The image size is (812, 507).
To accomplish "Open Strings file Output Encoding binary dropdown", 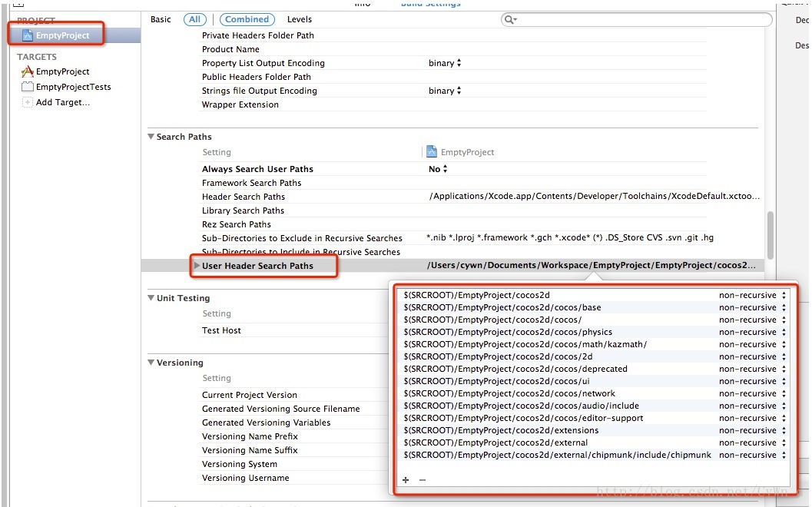I will tap(445, 91).
